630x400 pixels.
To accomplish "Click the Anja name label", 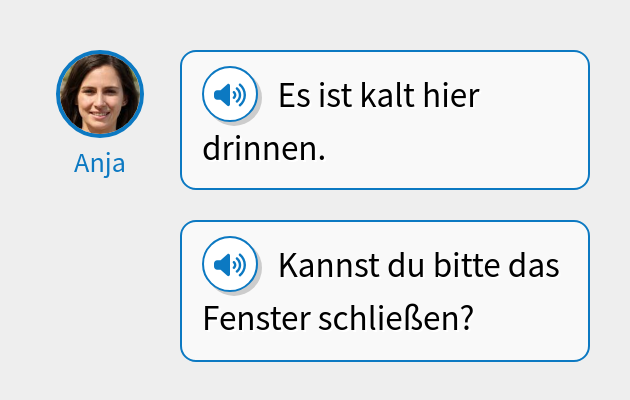I will pos(100,164).
